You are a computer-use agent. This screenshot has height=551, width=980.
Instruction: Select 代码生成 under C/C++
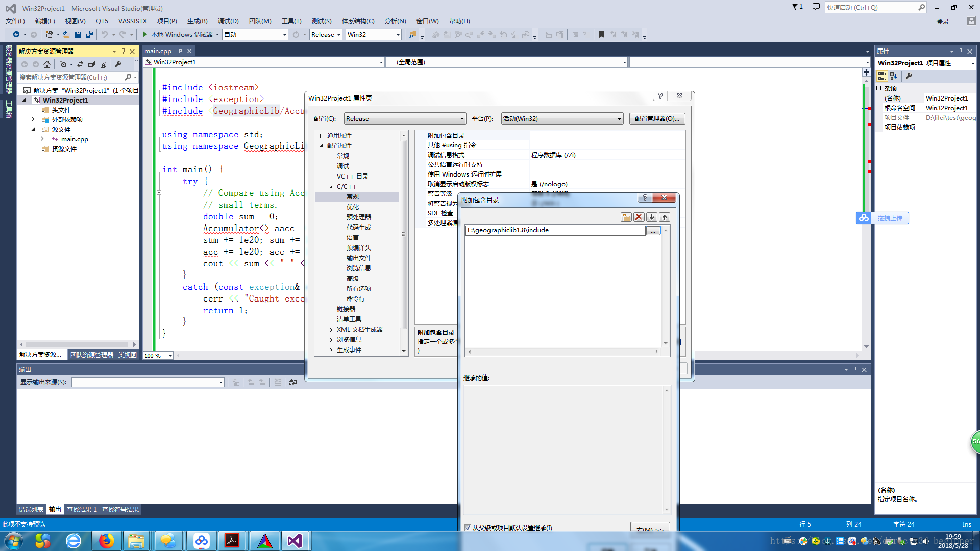click(x=358, y=228)
